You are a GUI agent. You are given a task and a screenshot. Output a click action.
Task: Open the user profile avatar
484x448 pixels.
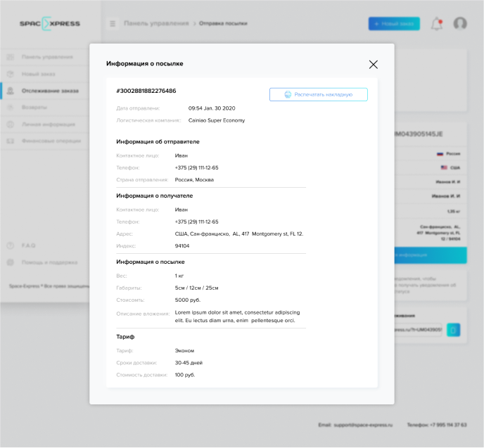(x=460, y=24)
